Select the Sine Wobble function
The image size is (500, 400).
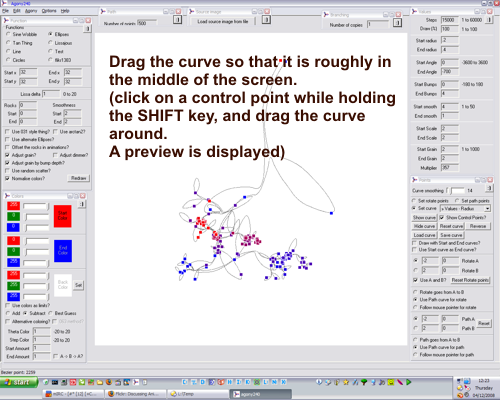[8, 34]
